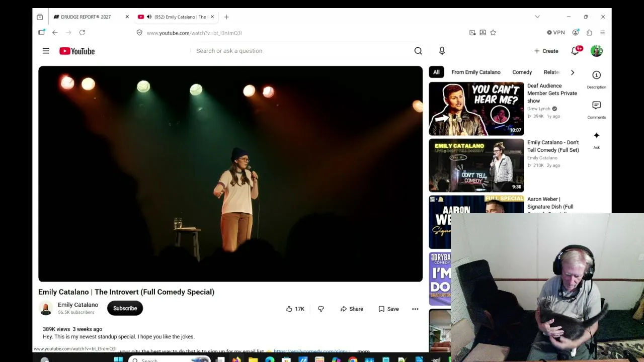
Task: Open 'Deaf Audience Member Gets Private show' thumbnail
Action: [476, 109]
